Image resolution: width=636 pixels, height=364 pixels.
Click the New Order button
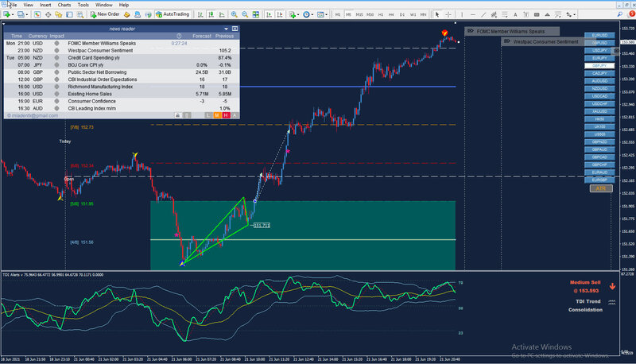pyautogui.click(x=105, y=14)
